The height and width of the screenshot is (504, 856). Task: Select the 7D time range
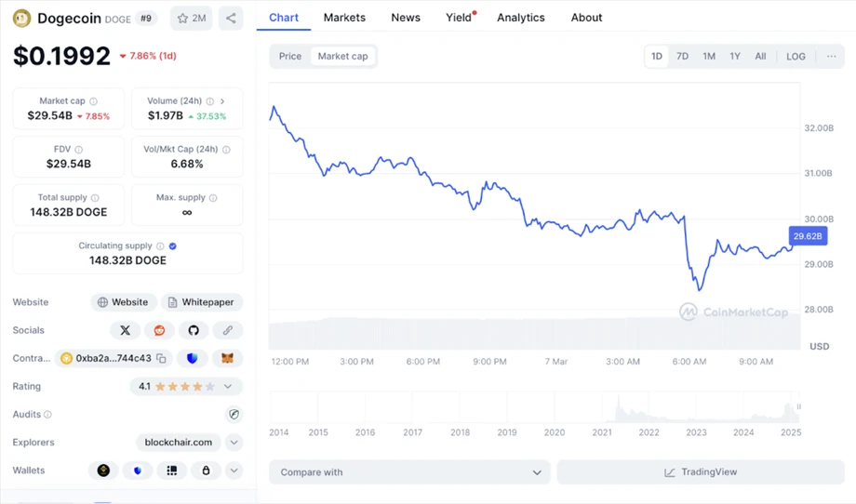coord(682,56)
